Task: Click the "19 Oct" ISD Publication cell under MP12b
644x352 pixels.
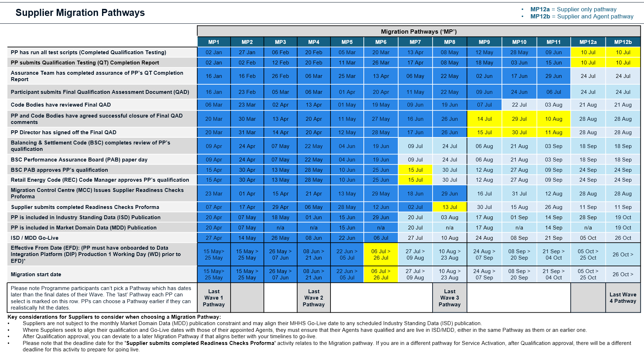Action: tap(623, 217)
